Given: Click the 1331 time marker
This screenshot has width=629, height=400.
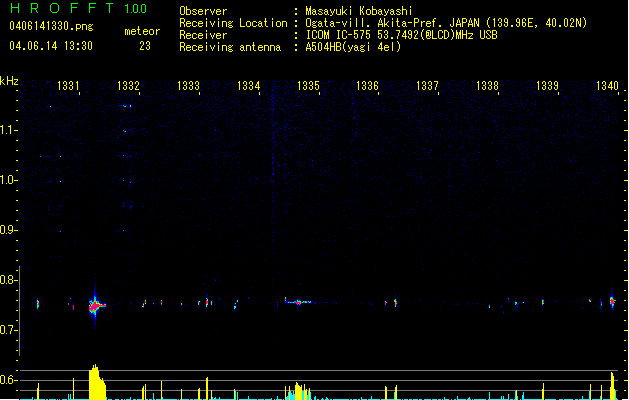Looking at the screenshot, I should pos(68,85).
